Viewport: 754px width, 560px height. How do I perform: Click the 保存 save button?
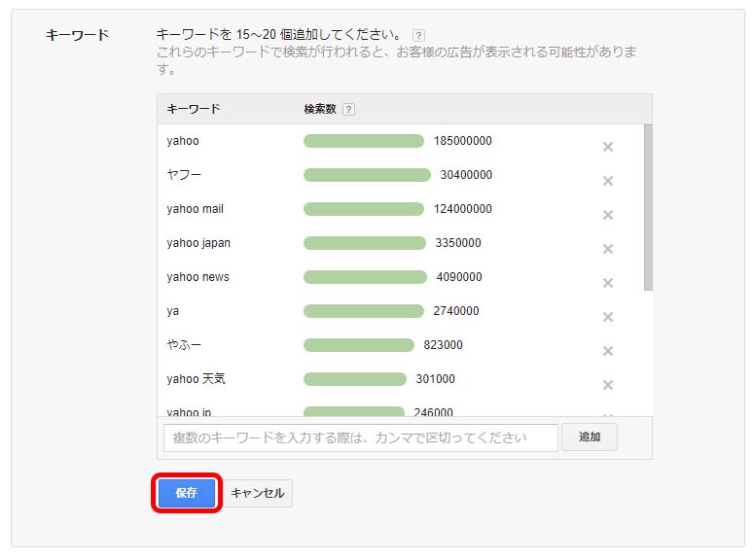tap(187, 493)
